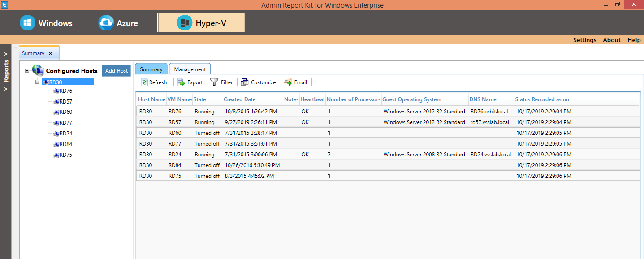
Task: Click the rd57.vsslab.local DNS cell
Action: (x=490, y=122)
